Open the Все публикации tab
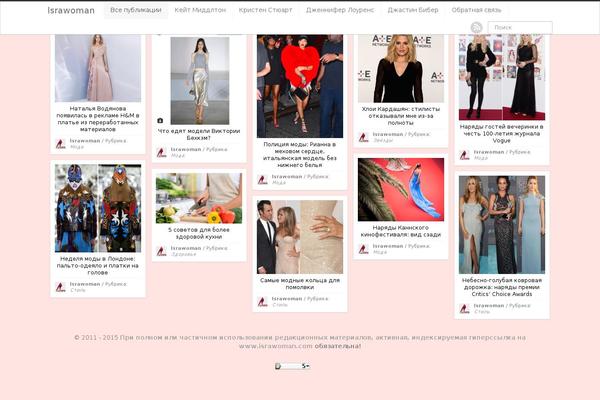The height and width of the screenshot is (400, 600). 135,10
